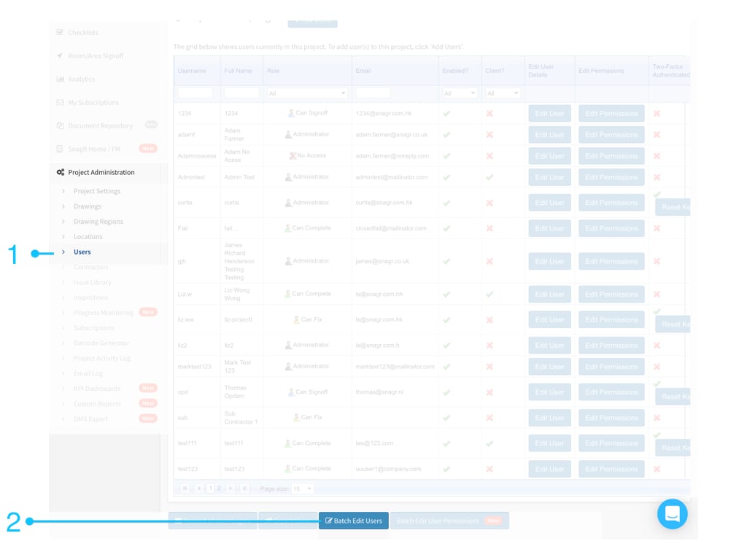Sort by the Username column header

click(192, 71)
